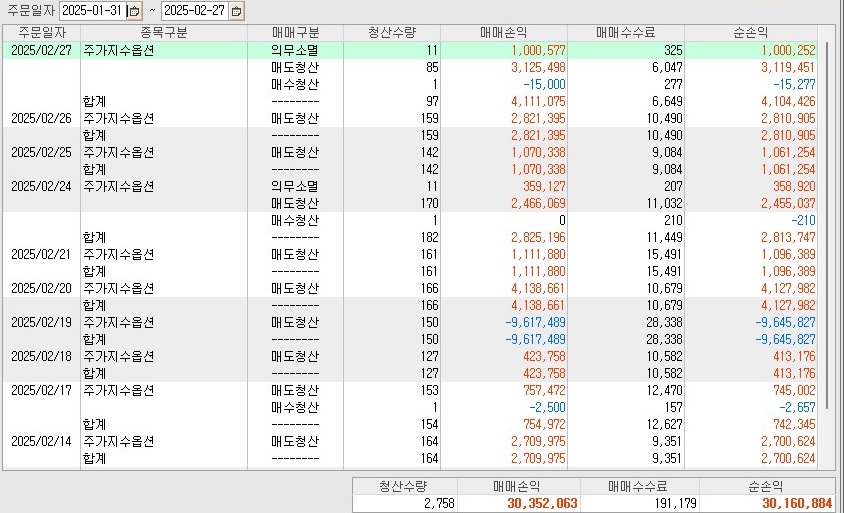Sort by 매매손익 column header in table
844x513 pixels.
click(x=504, y=33)
